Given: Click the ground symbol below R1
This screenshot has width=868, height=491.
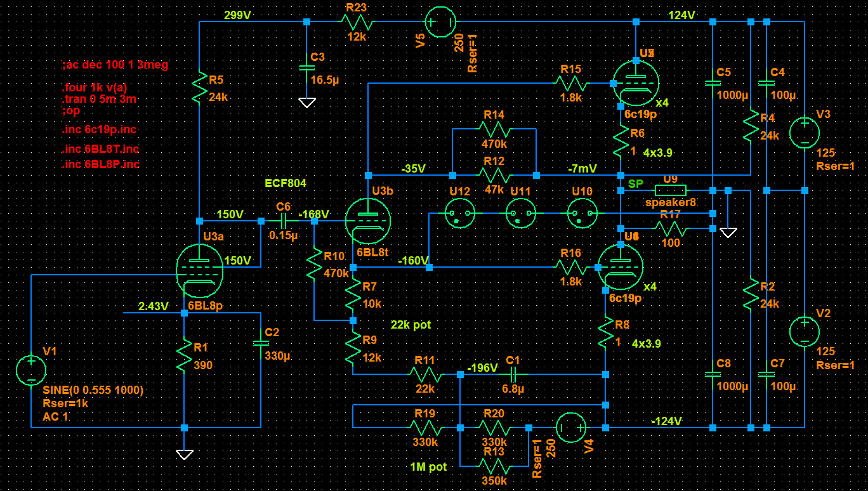Looking at the screenshot, I should click(185, 454).
